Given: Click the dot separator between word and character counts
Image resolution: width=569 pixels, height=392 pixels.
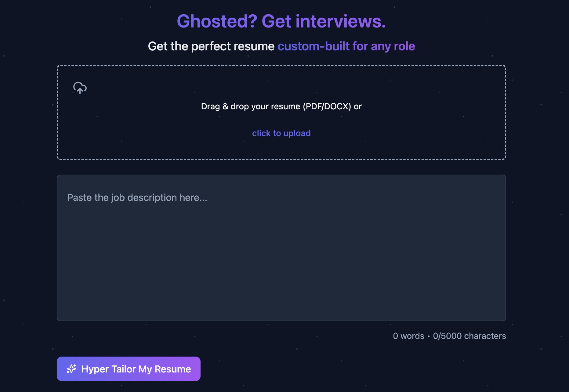Looking at the screenshot, I should (429, 336).
